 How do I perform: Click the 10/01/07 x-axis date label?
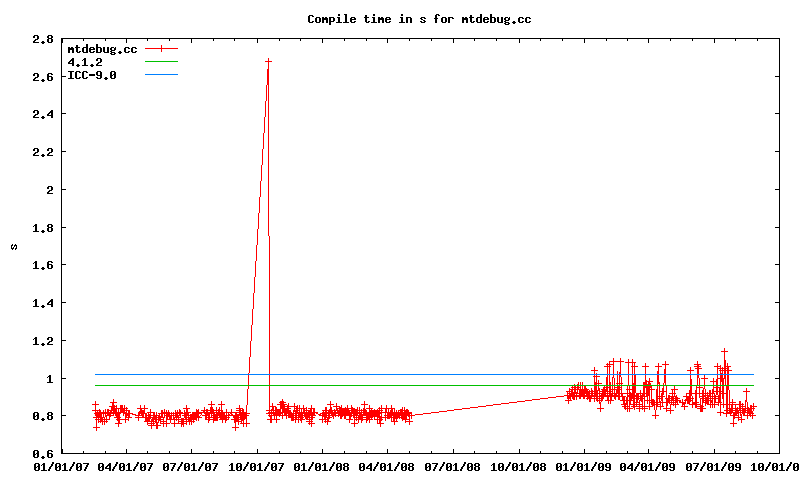click(256, 466)
